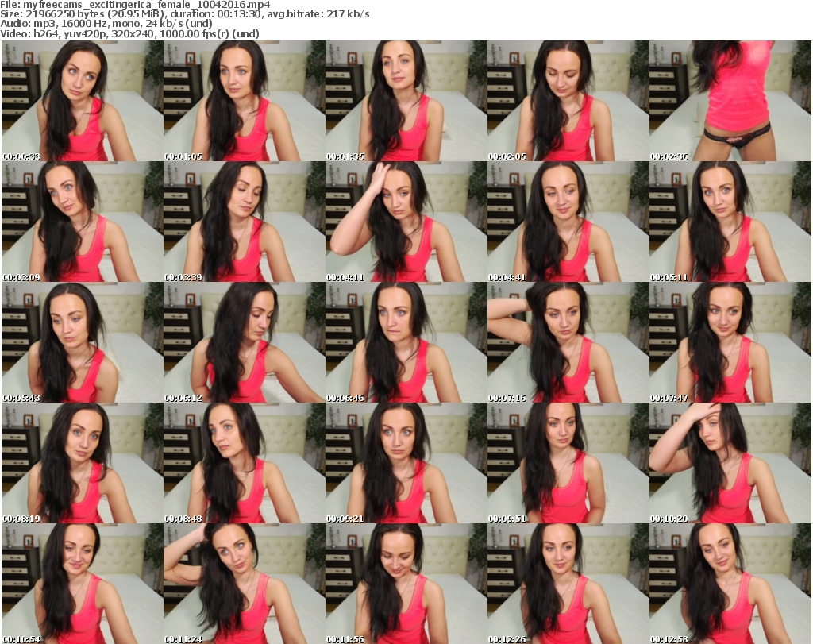
Task: Choose the thumbnail at 00:10:54
Action: click(82, 584)
